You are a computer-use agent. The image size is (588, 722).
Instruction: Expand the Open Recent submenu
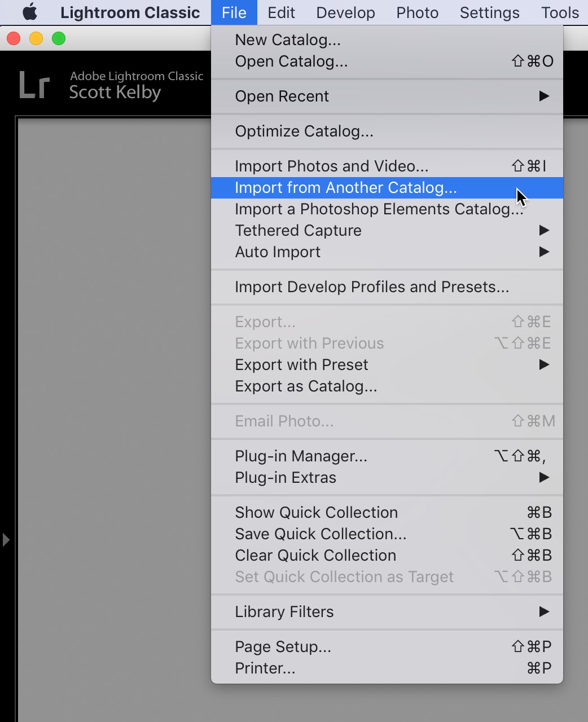pos(387,96)
